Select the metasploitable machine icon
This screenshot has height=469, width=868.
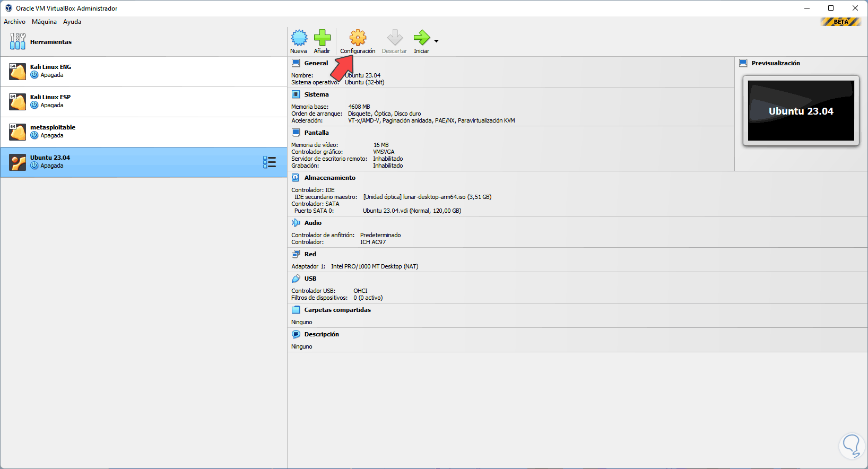pyautogui.click(x=18, y=132)
